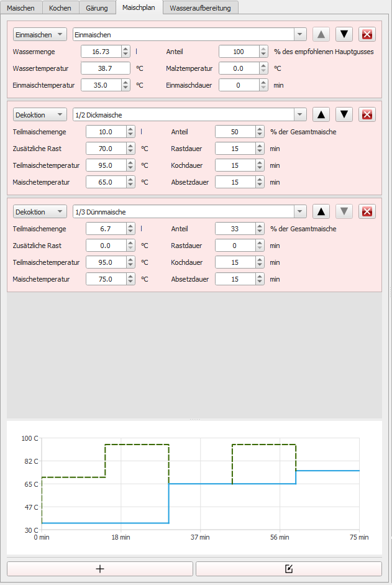Click the edit mash plan button at bottom right
This screenshot has width=392, height=585.
click(x=288, y=569)
